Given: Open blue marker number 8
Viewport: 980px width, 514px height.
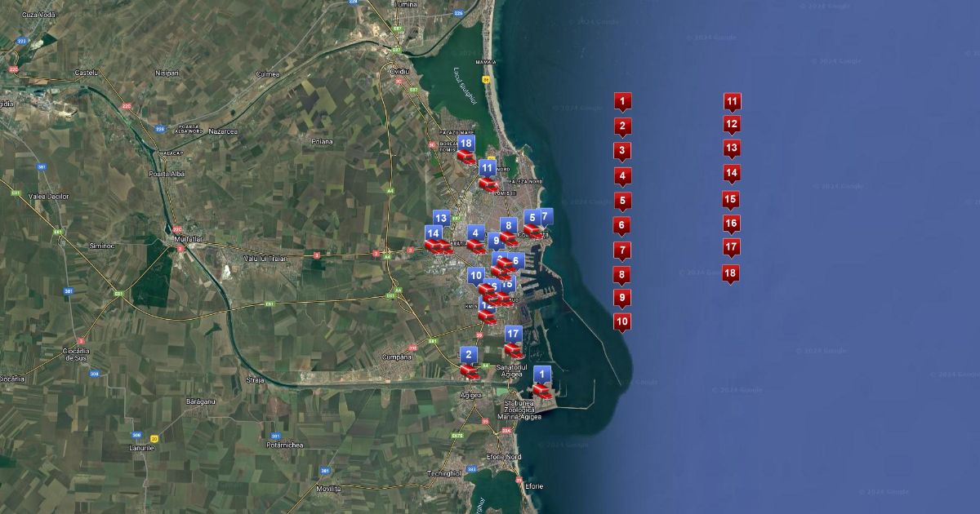Looking at the screenshot, I should (508, 226).
